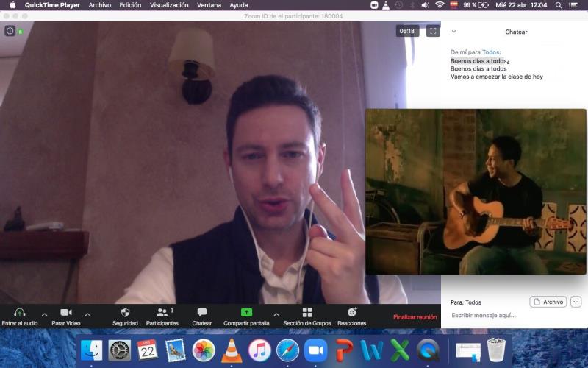The image size is (588, 368).
Task: Open VLC from the Dock
Action: click(232, 350)
